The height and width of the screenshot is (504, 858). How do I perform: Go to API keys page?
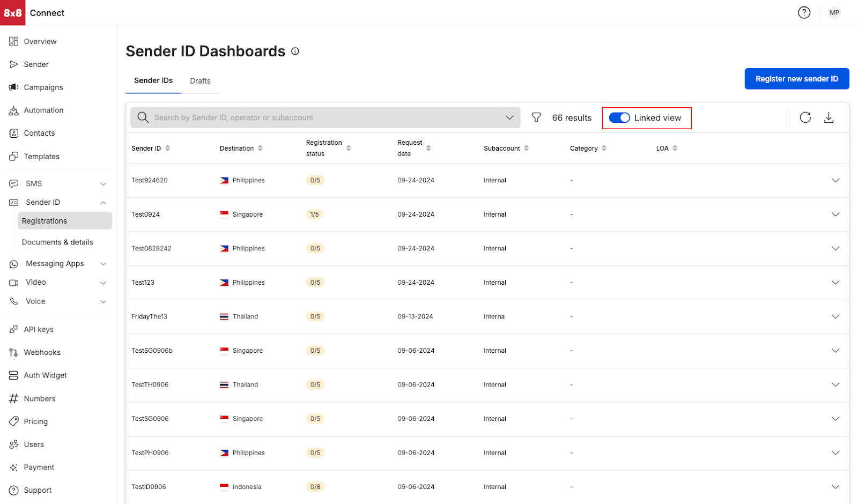[x=39, y=329]
